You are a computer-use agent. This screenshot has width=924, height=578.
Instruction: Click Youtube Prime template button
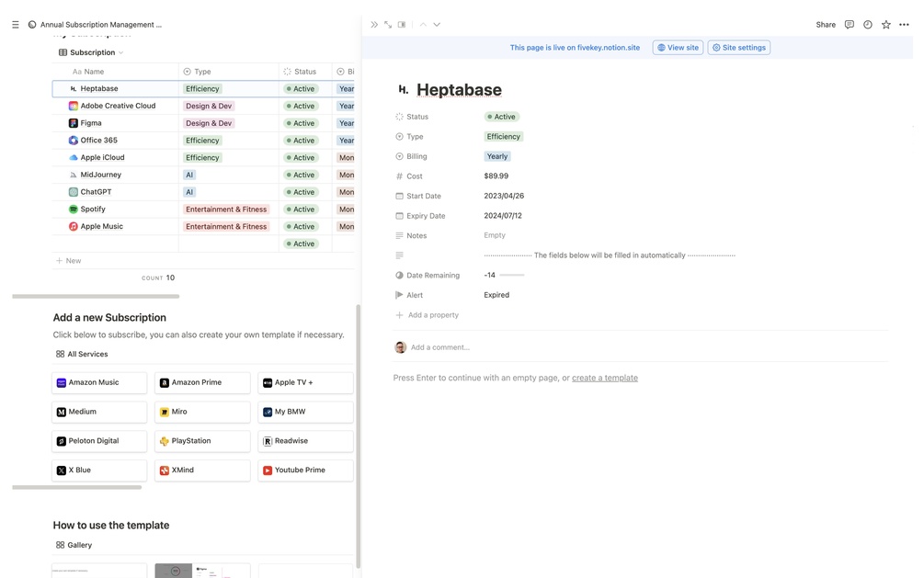pyautogui.click(x=305, y=470)
